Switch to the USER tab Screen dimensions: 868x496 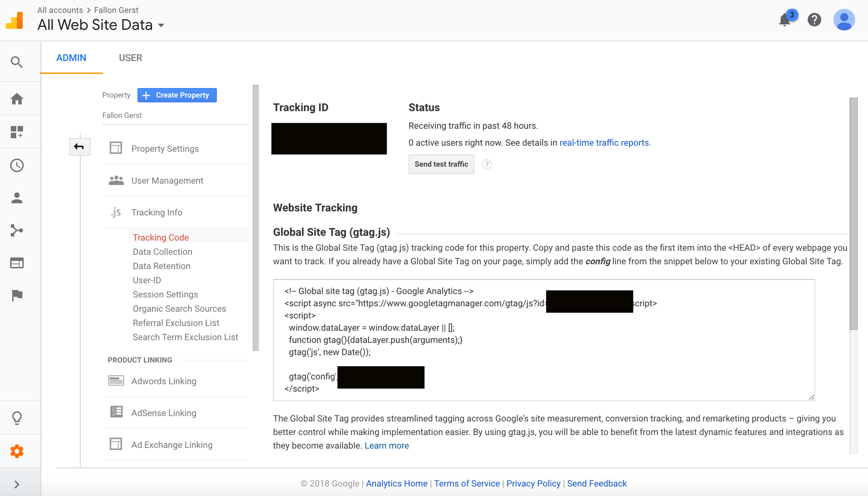[x=131, y=58]
